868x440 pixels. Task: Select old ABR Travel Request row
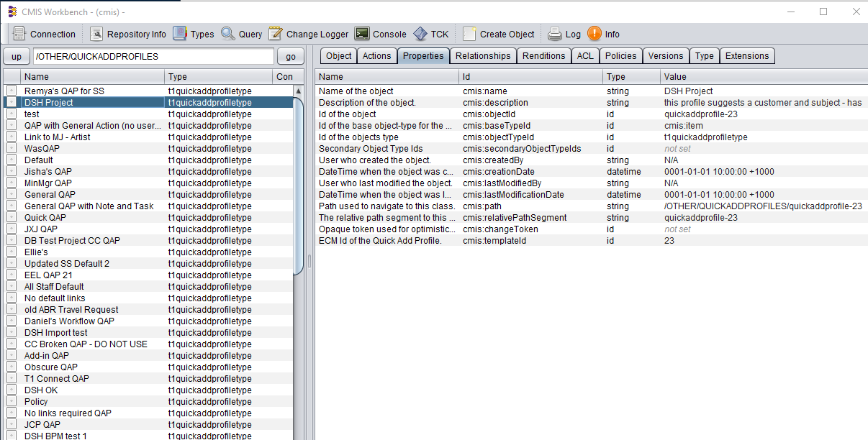tap(148, 310)
